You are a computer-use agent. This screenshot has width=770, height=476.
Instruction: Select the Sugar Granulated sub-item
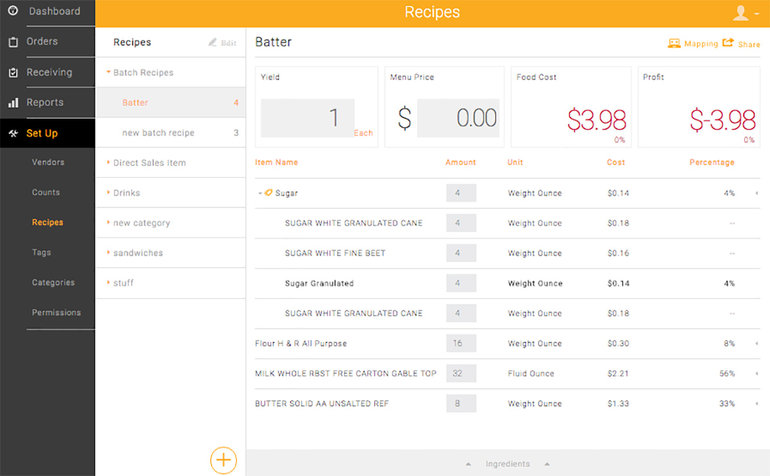coord(319,283)
